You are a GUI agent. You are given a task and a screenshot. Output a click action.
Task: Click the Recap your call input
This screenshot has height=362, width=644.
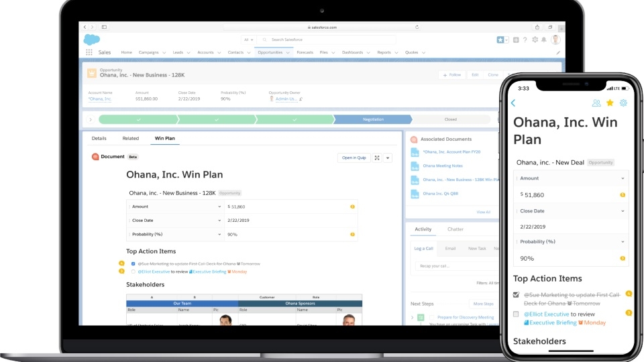coord(457,266)
